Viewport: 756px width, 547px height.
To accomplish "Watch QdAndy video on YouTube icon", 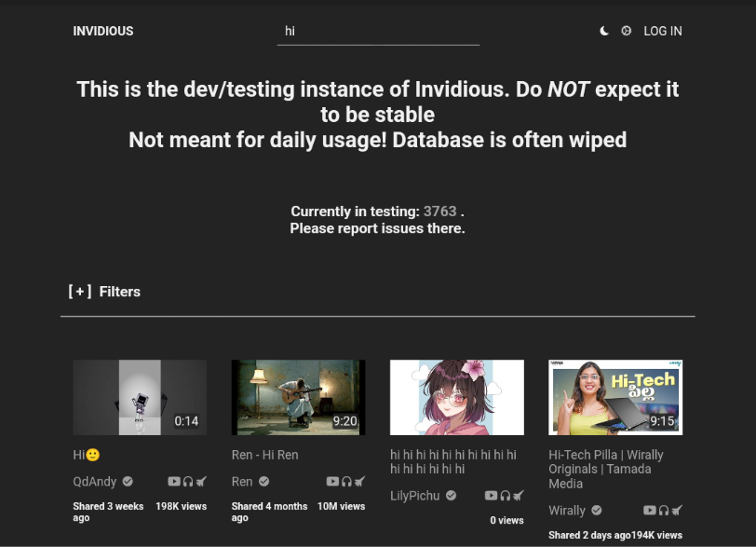I will [173, 482].
